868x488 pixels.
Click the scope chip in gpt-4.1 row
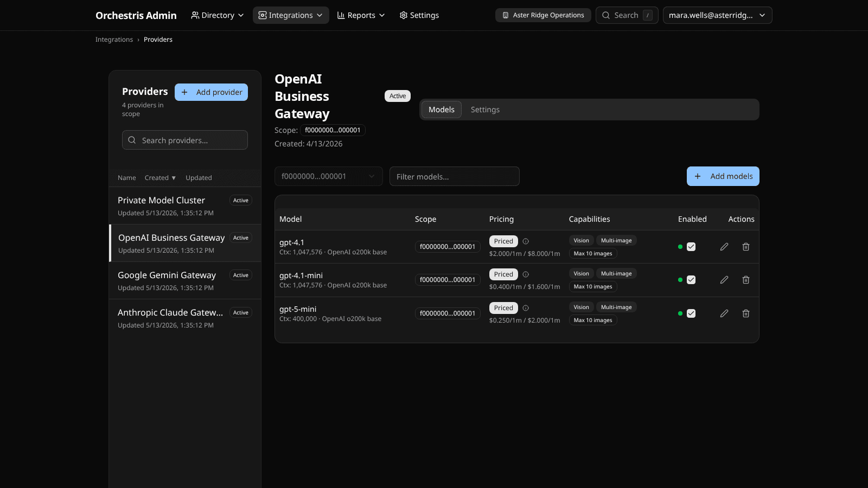click(448, 247)
